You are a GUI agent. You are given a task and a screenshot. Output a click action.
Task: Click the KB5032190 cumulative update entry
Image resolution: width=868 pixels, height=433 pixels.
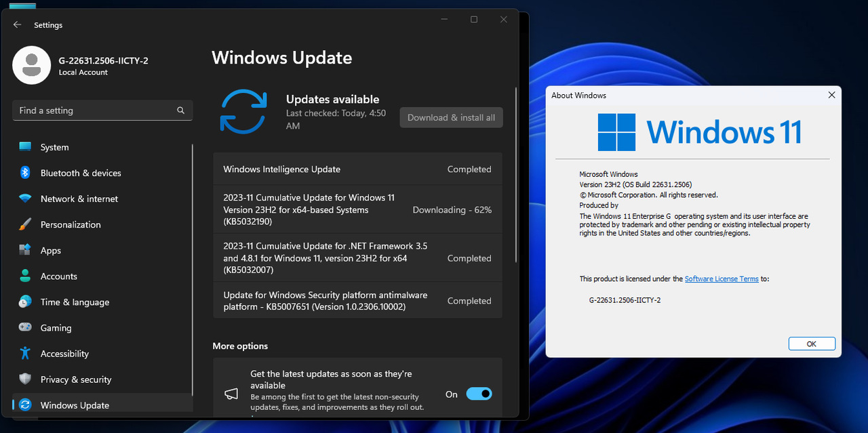[x=357, y=209]
